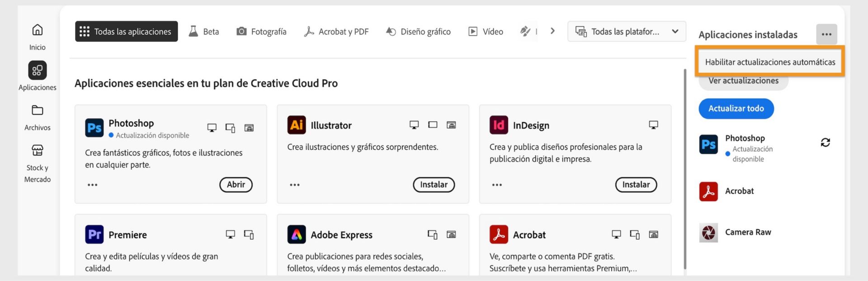Show more category tabs with the right chevron
The image size is (868, 281).
pos(552,31)
